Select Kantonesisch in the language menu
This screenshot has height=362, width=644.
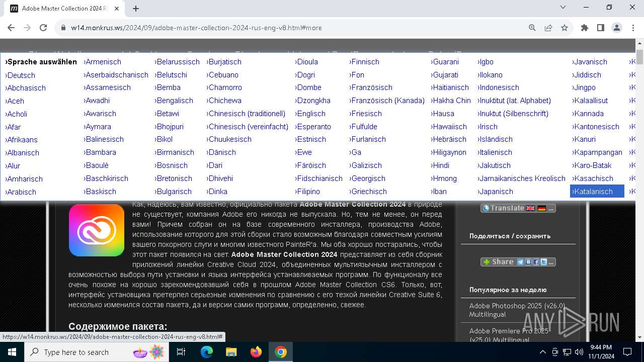pos(596,127)
